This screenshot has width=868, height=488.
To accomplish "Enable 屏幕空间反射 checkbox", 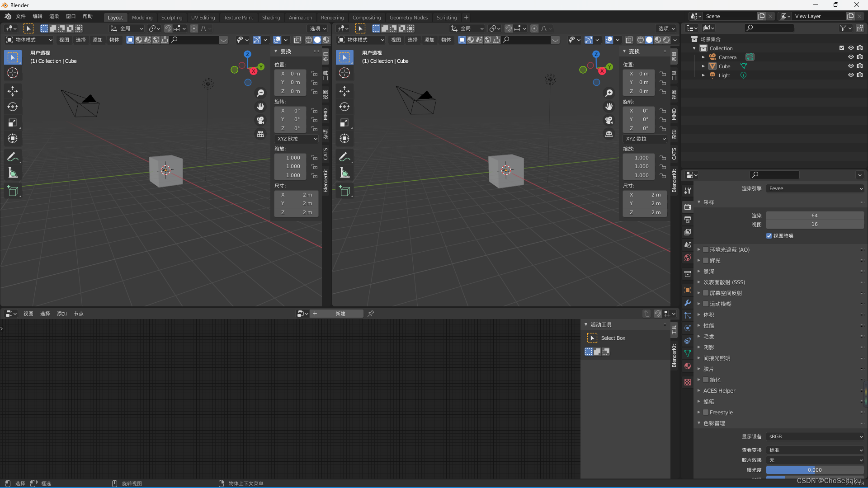I will pyautogui.click(x=706, y=293).
